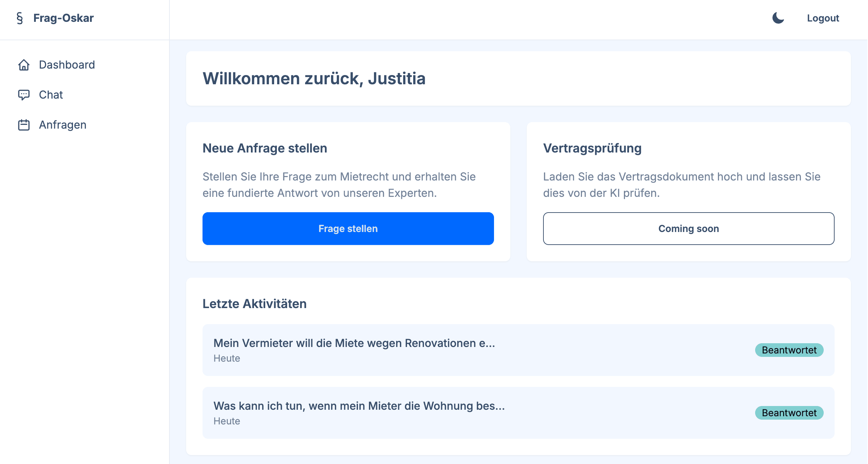The image size is (868, 464).
Task: Select the Dashboard home icon
Action: coord(24,65)
